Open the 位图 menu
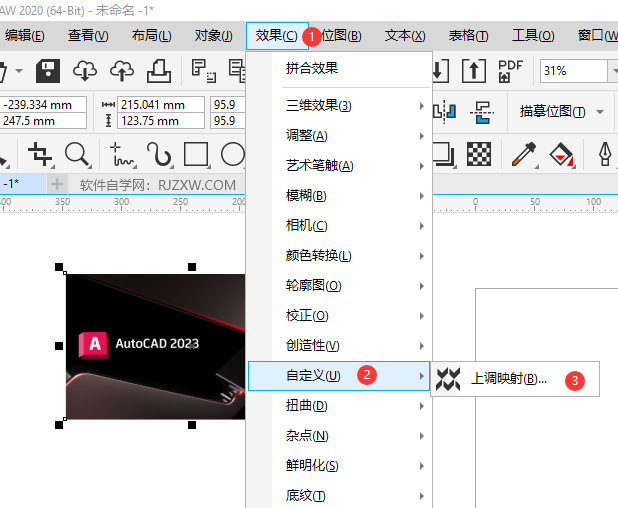The width and height of the screenshot is (618, 508). point(341,36)
